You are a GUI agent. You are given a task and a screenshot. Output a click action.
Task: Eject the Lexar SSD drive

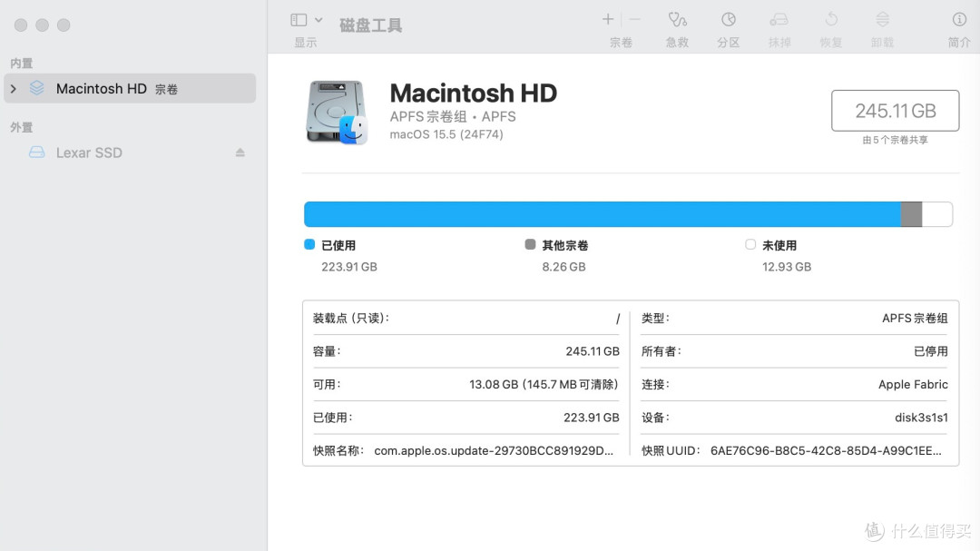coord(240,153)
